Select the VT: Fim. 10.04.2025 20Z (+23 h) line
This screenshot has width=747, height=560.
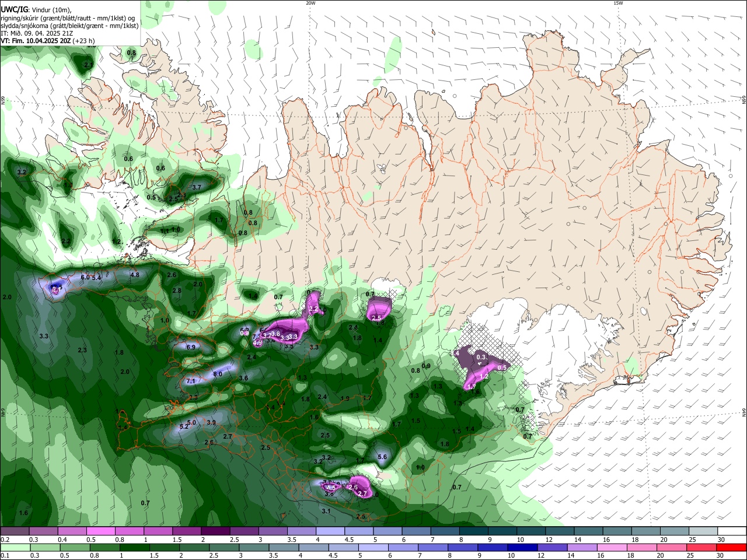click(47, 41)
